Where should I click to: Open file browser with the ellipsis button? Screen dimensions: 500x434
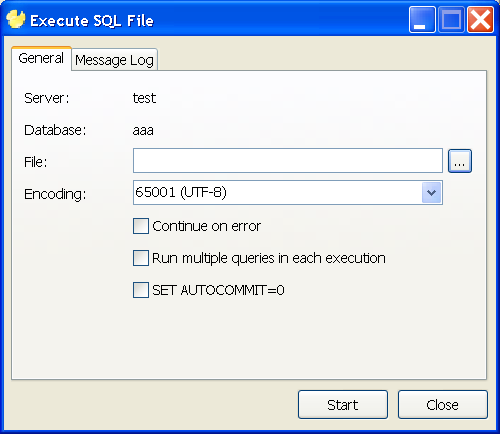460,161
